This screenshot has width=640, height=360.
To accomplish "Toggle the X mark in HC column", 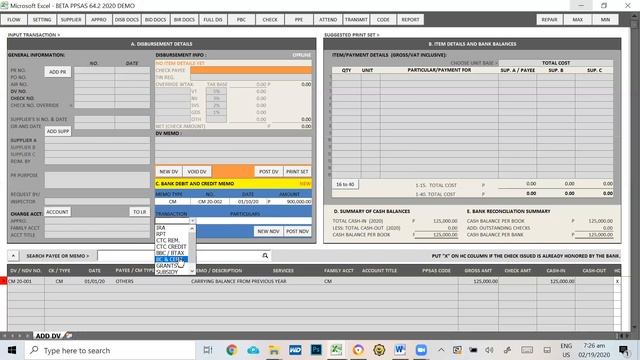I will pos(617,281).
